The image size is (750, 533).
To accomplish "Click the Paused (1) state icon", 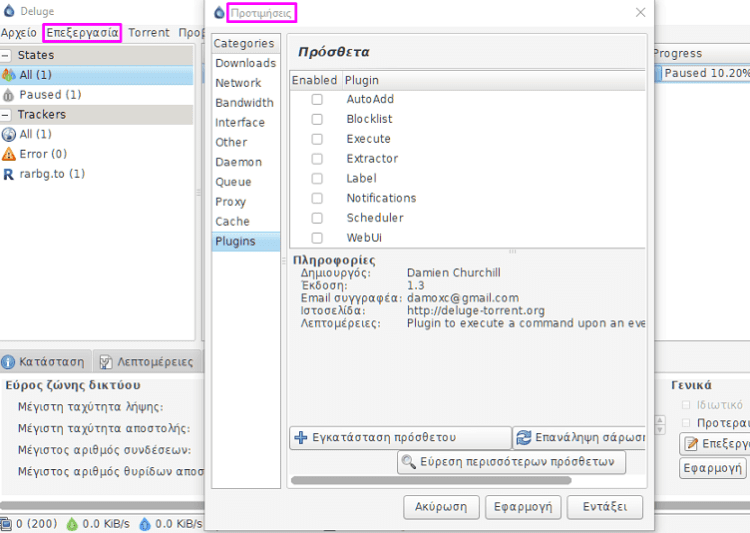I will (9, 95).
